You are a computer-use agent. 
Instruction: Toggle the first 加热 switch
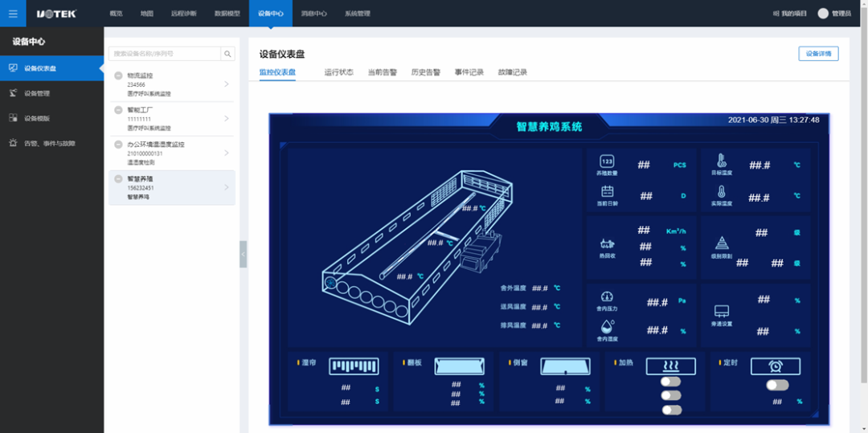[671, 382]
